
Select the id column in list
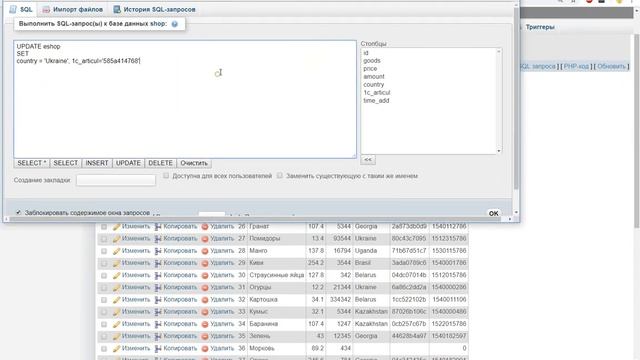[366, 53]
